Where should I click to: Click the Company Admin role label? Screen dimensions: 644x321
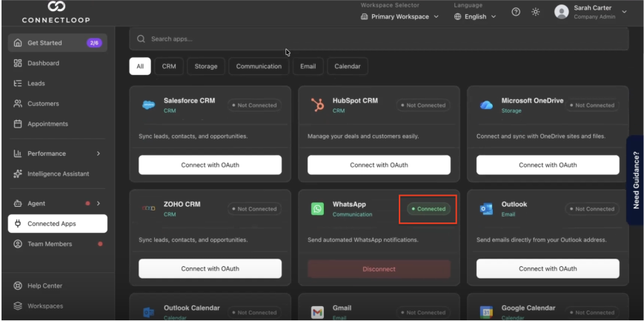tap(594, 17)
